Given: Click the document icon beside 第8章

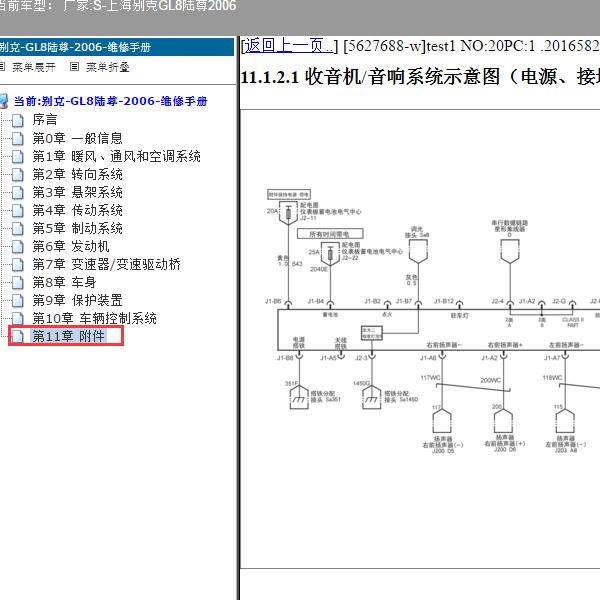Looking at the screenshot, I should [x=17, y=282].
